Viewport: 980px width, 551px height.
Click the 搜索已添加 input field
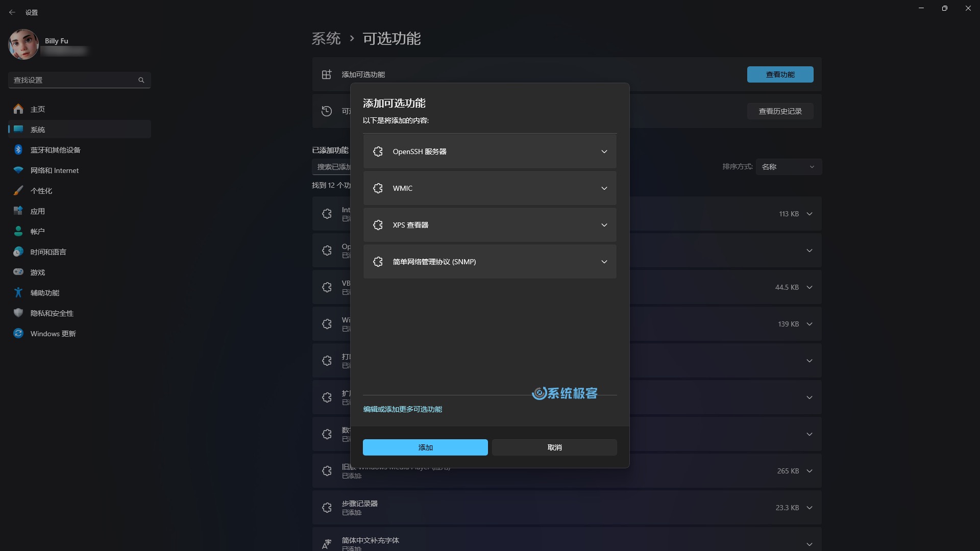coord(330,167)
